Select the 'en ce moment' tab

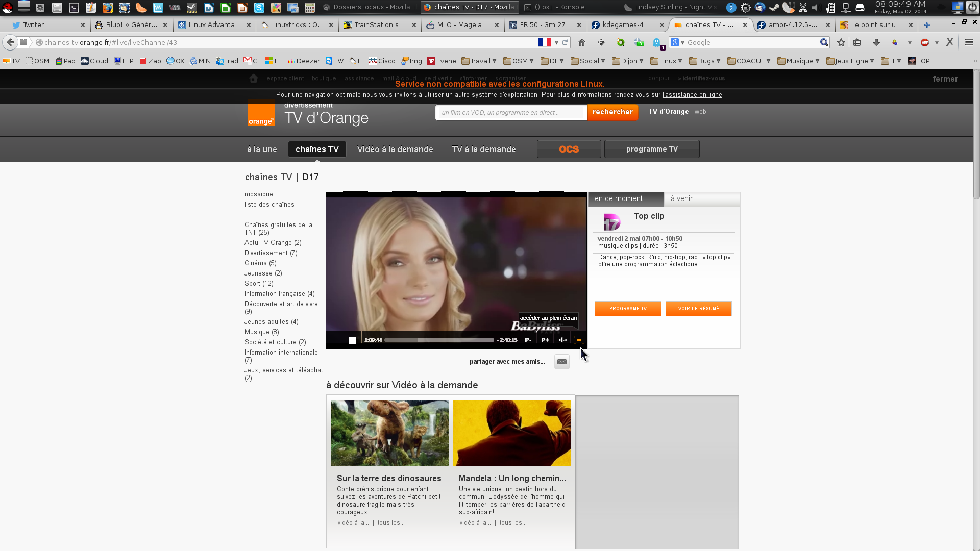626,199
